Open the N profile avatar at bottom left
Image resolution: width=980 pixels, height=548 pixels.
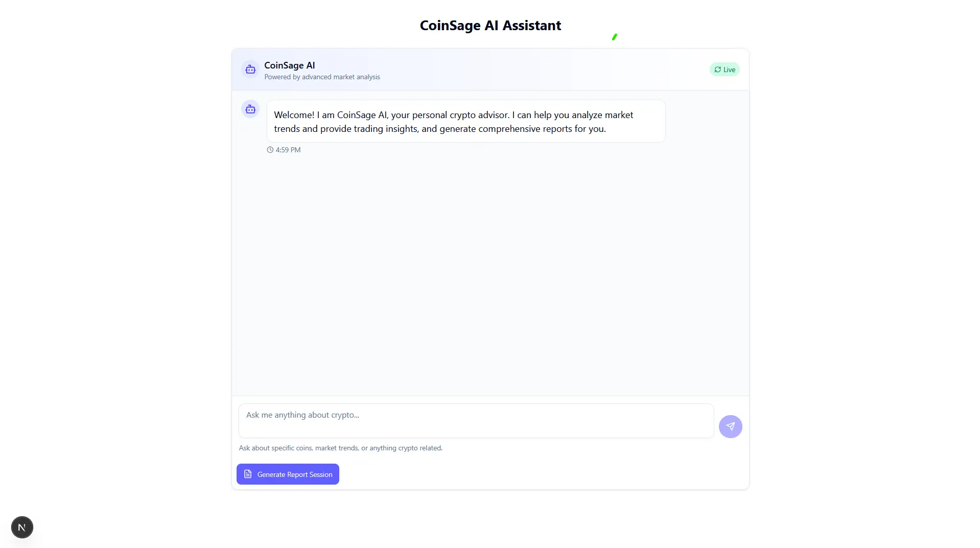[x=22, y=527]
